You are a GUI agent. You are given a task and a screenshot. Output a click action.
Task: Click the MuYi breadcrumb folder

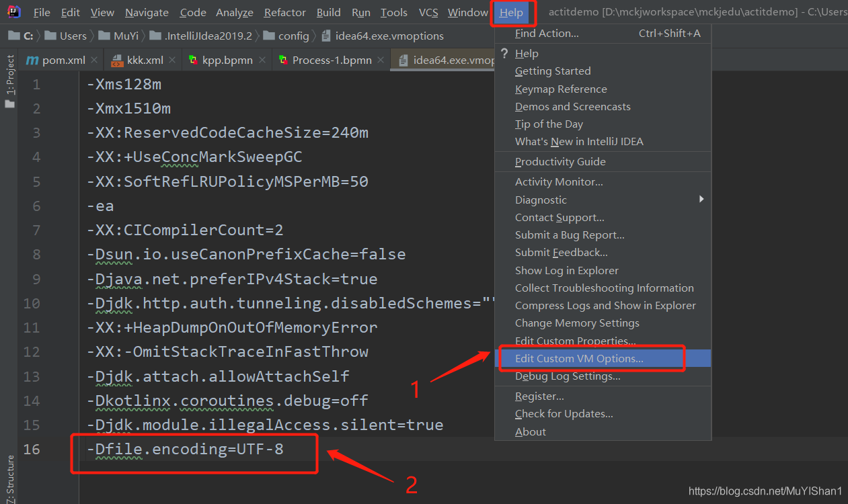(x=118, y=36)
